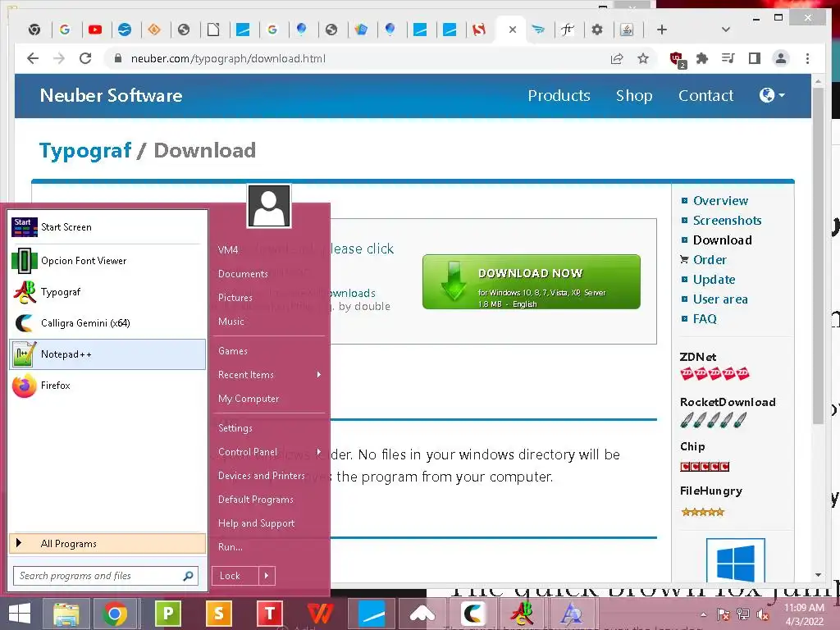Open the media control icon

tap(728, 58)
